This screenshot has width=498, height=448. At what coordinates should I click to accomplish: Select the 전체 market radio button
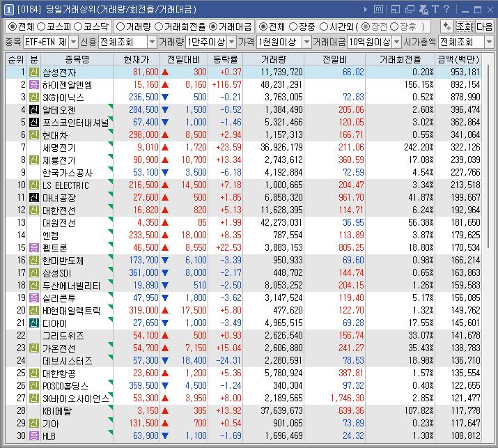(x=13, y=26)
